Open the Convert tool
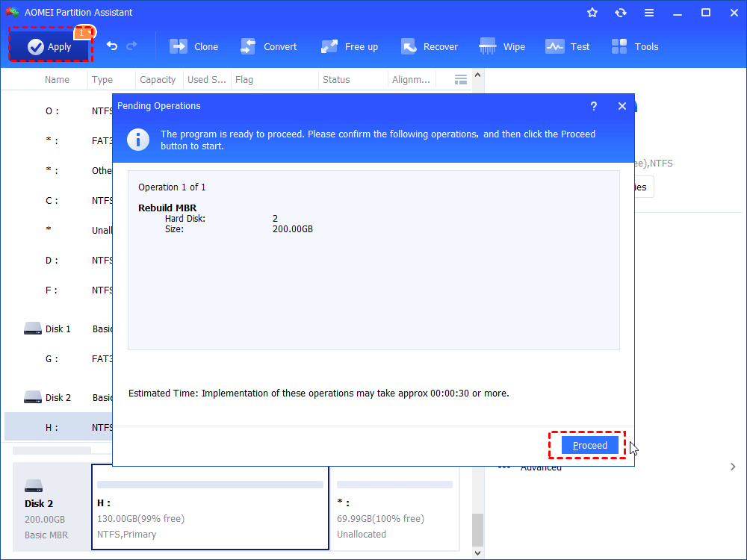Viewport: 747px width, 560px height. [x=268, y=46]
